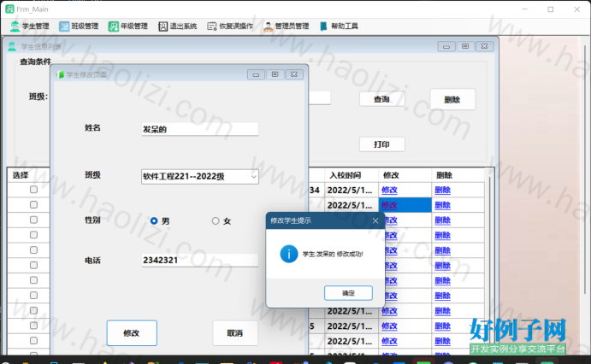
Task: Click the 入校时间 column header
Action: tap(352, 175)
